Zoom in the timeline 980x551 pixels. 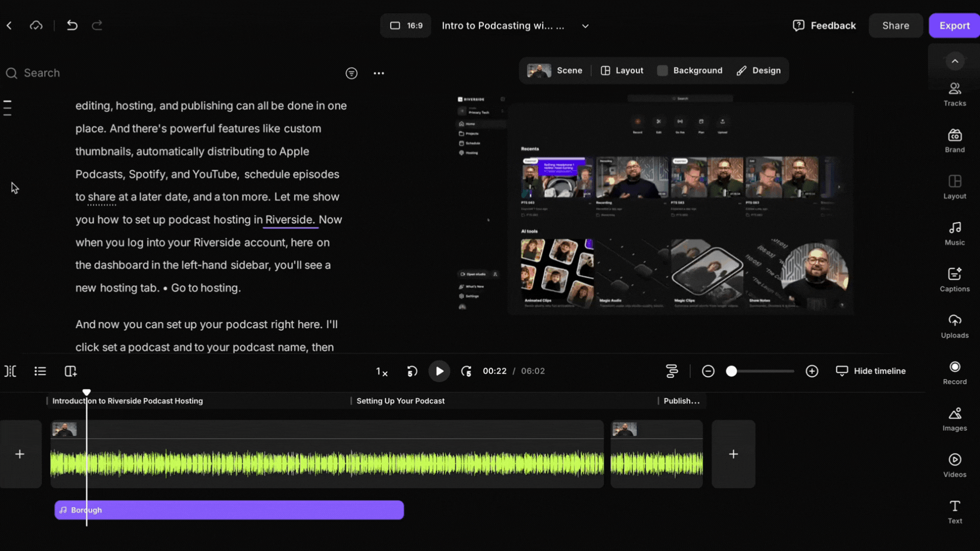click(812, 371)
